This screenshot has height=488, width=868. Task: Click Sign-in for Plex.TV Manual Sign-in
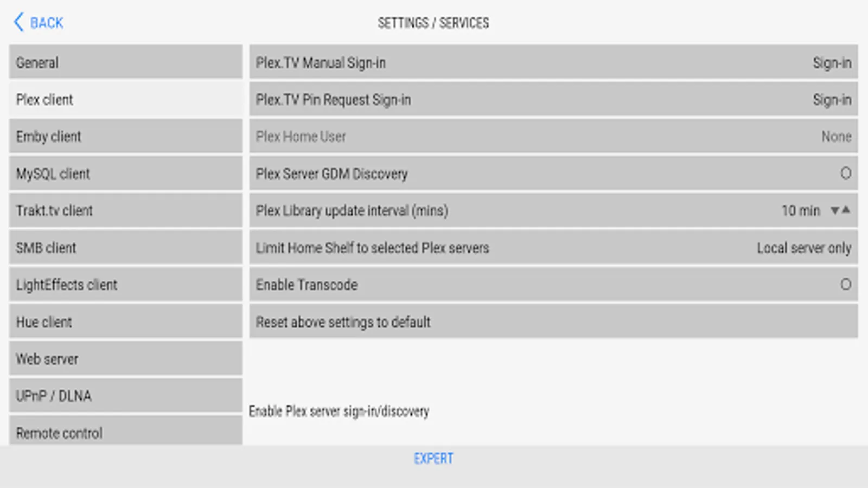pos(832,63)
